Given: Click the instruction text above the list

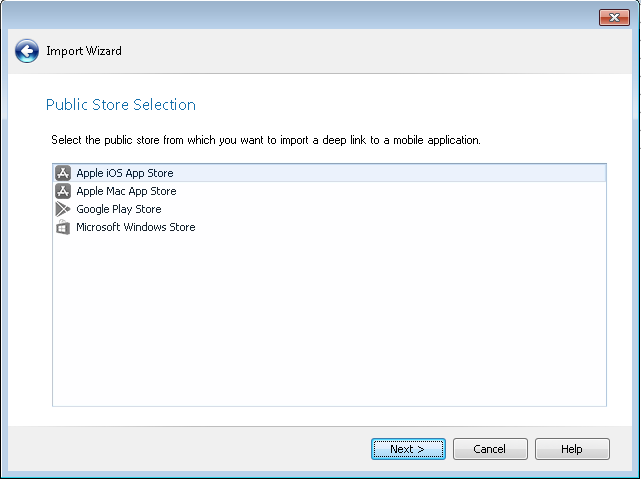Looking at the screenshot, I should pos(266,140).
